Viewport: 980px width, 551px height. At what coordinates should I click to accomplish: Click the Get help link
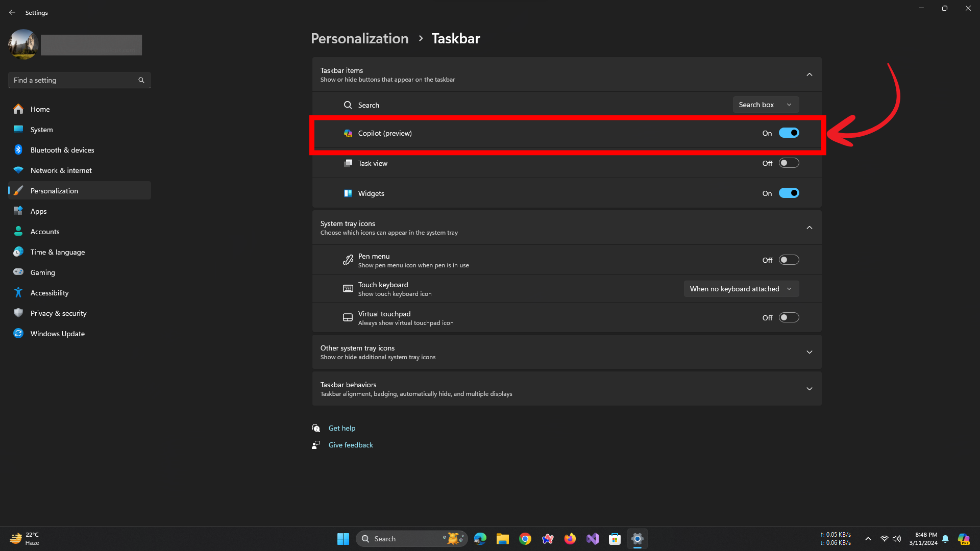pos(341,428)
